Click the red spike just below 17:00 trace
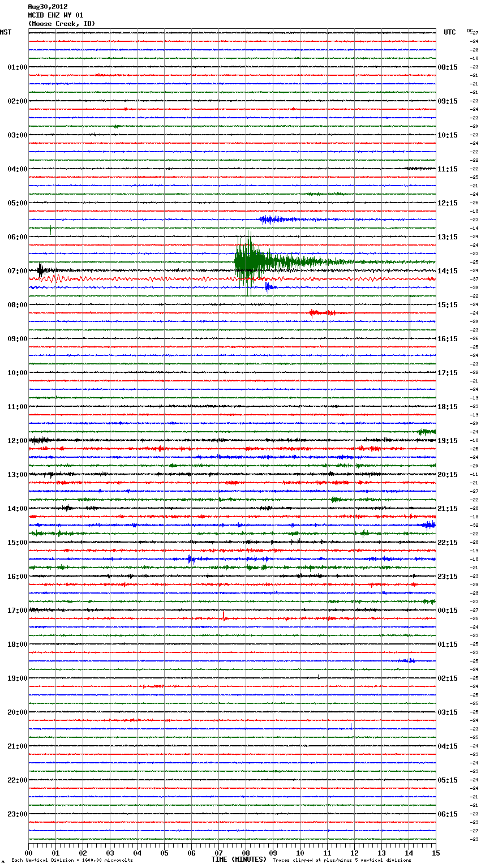Screen dimensions: 481x868 tap(224, 617)
